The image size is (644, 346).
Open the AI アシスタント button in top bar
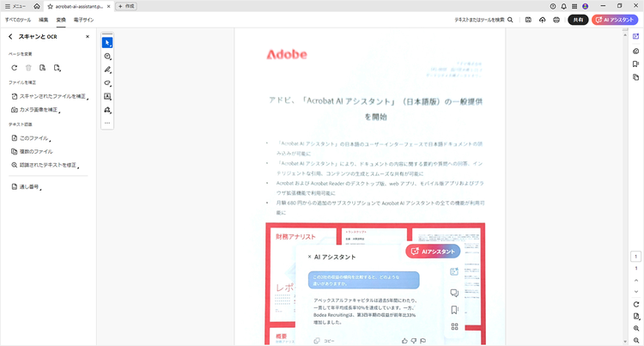tap(615, 20)
